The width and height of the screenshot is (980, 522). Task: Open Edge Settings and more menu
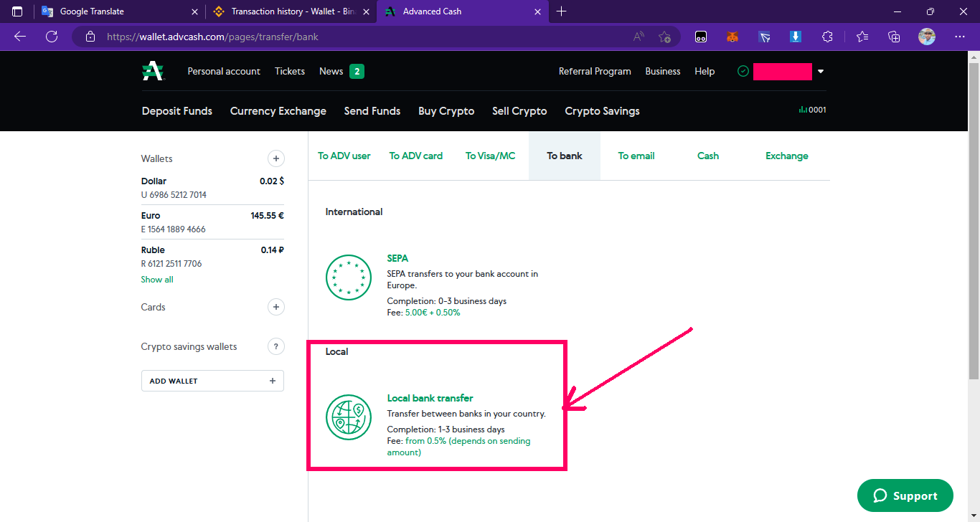960,37
